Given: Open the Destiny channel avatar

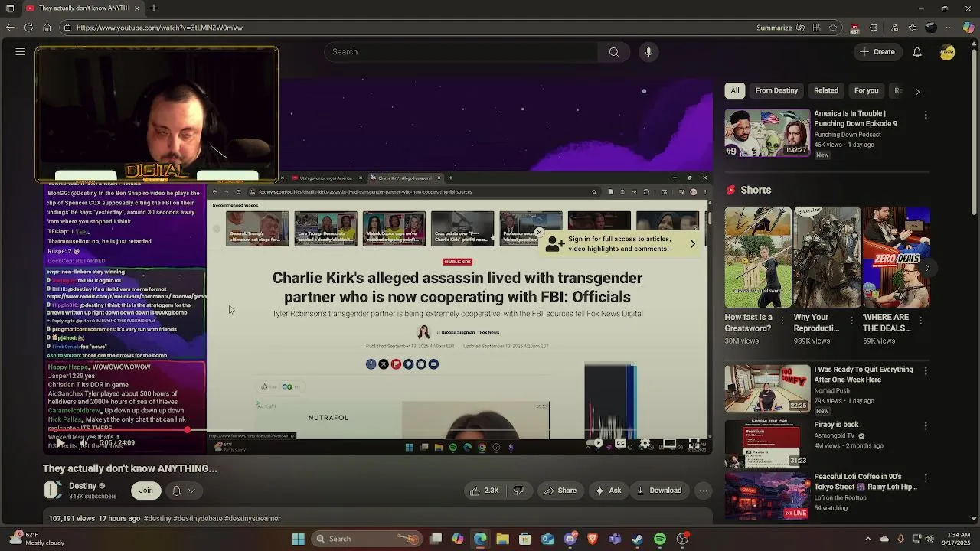Looking at the screenshot, I should 52,491.
